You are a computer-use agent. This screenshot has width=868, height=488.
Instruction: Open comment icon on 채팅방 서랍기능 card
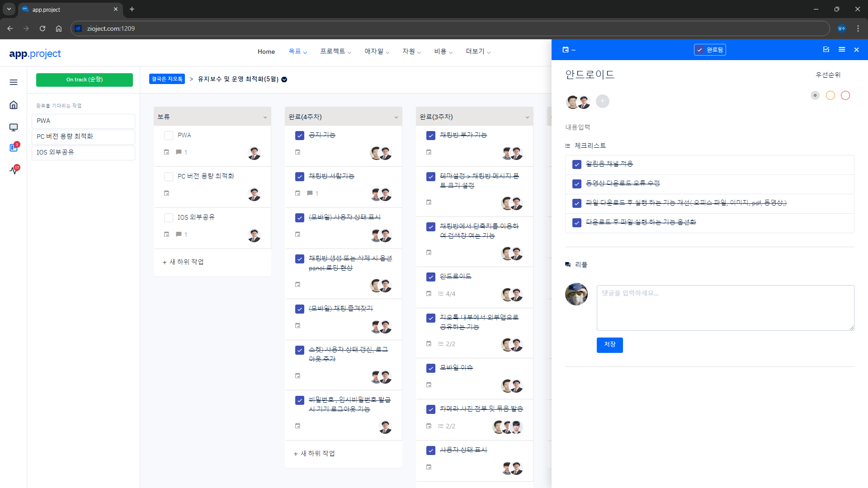310,193
